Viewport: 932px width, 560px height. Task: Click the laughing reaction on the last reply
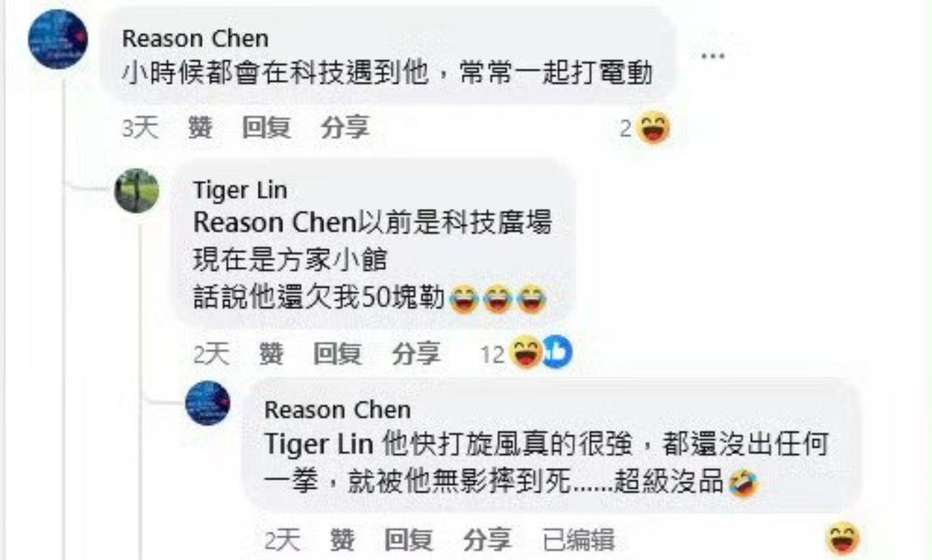(x=843, y=538)
